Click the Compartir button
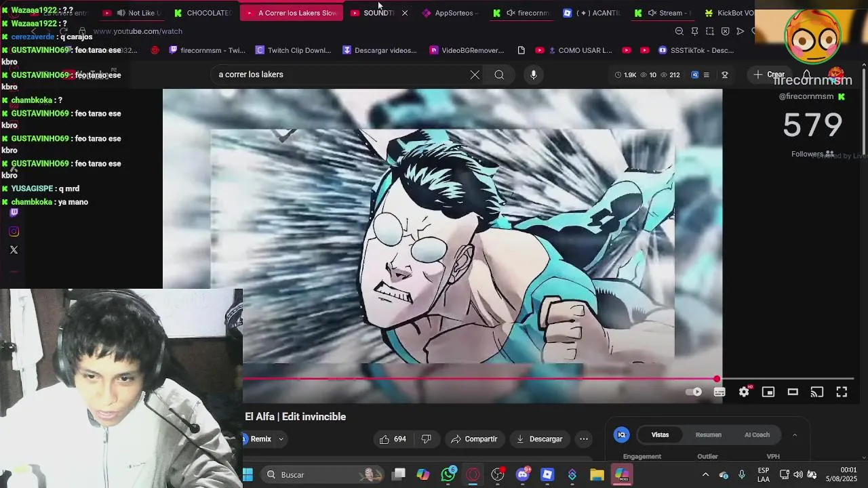 pyautogui.click(x=474, y=439)
